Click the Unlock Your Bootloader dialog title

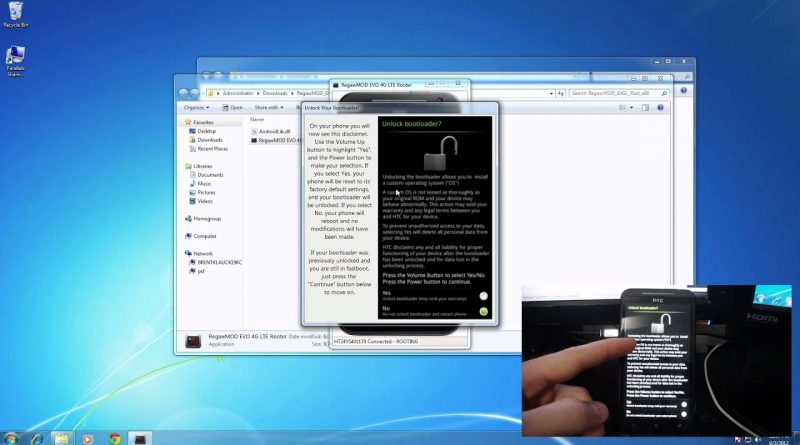(332, 108)
